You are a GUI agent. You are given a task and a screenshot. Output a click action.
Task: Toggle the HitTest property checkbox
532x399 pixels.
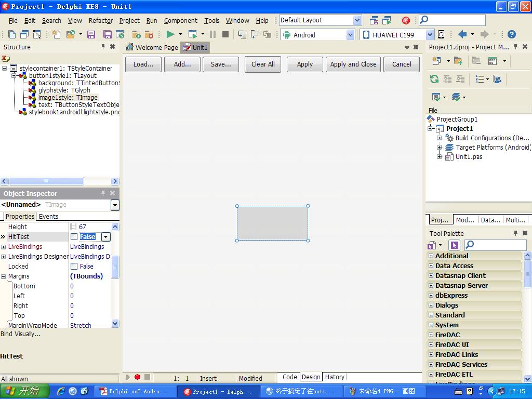coord(74,237)
